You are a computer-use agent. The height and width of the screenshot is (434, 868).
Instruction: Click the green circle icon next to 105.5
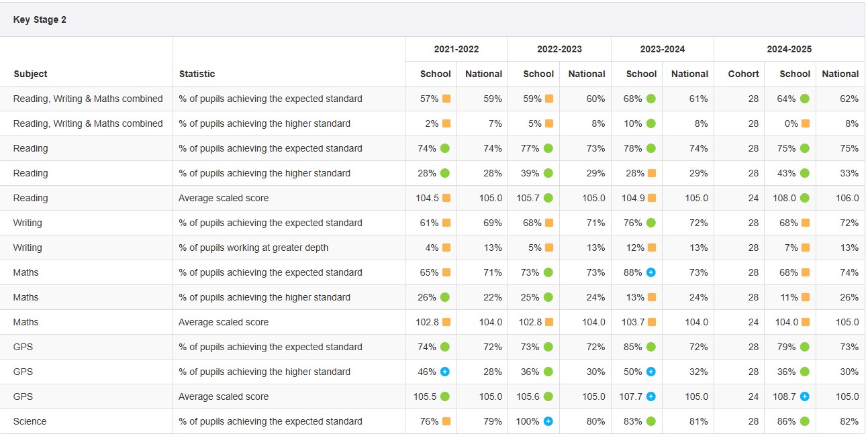(x=445, y=396)
